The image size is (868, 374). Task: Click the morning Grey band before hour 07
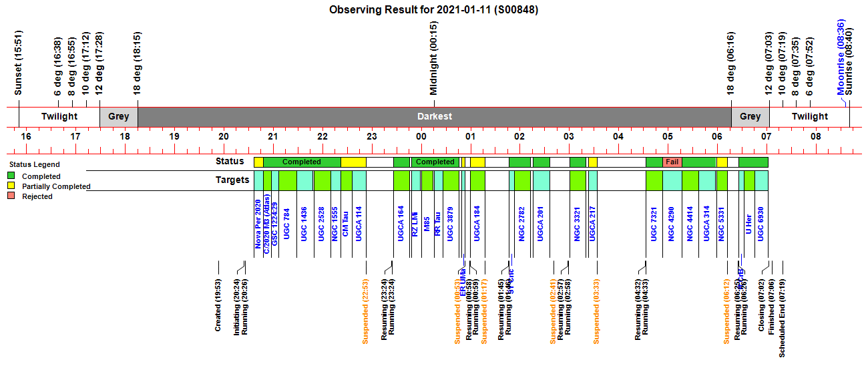750,116
